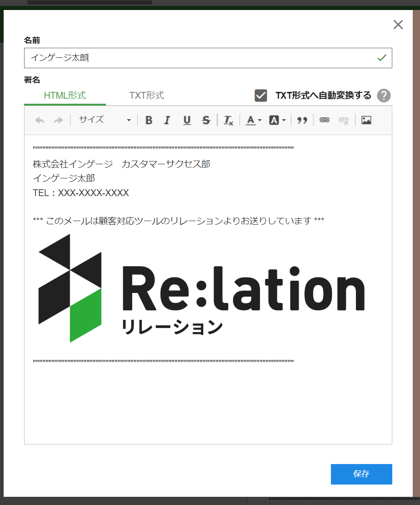Screen dimensions: 420x505
Task: Click the redo arrow icon
Action: point(59,120)
